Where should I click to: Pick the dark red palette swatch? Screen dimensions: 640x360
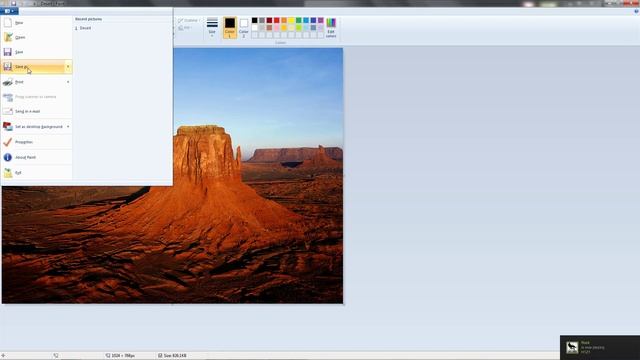pyautogui.click(x=269, y=20)
